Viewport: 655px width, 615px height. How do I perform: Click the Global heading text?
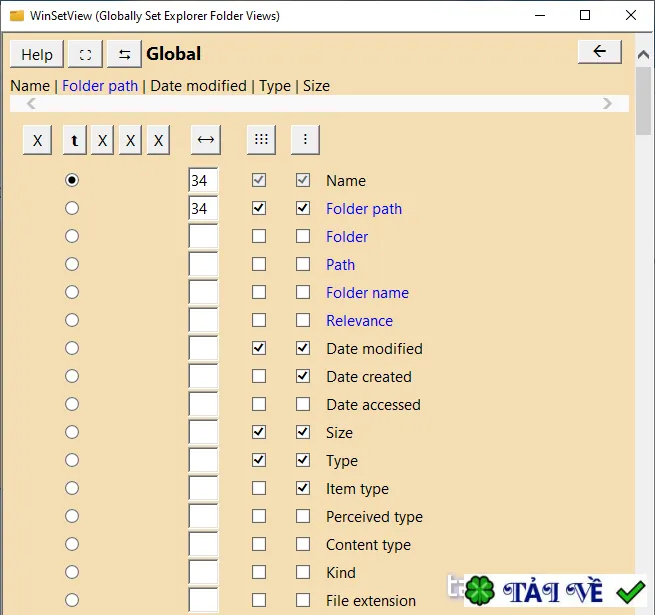click(x=173, y=54)
